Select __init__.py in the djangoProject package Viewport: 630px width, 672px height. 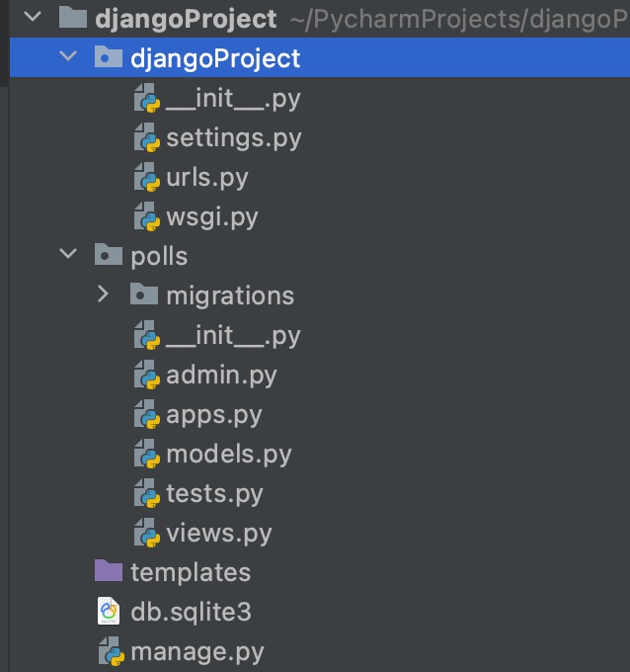pos(233,99)
